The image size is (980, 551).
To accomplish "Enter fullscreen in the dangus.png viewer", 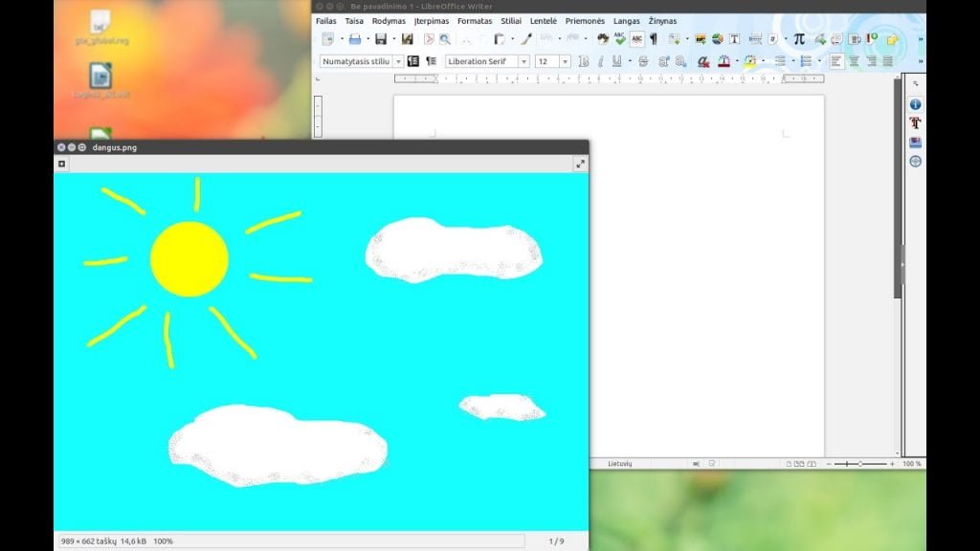I will tap(580, 164).
